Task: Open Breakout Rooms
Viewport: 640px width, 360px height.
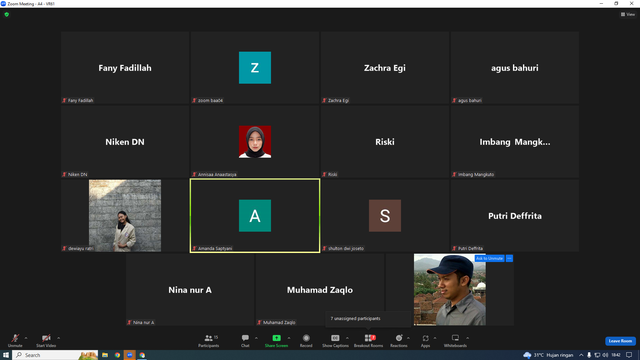Action: click(369, 340)
